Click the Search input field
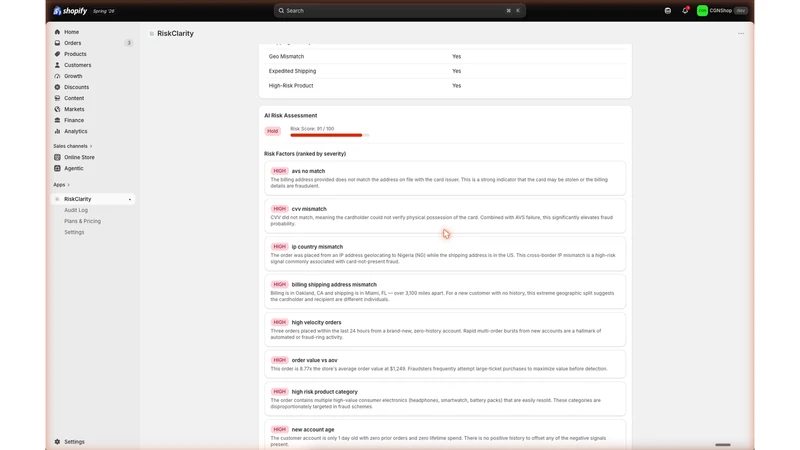800x450 pixels. click(399, 11)
